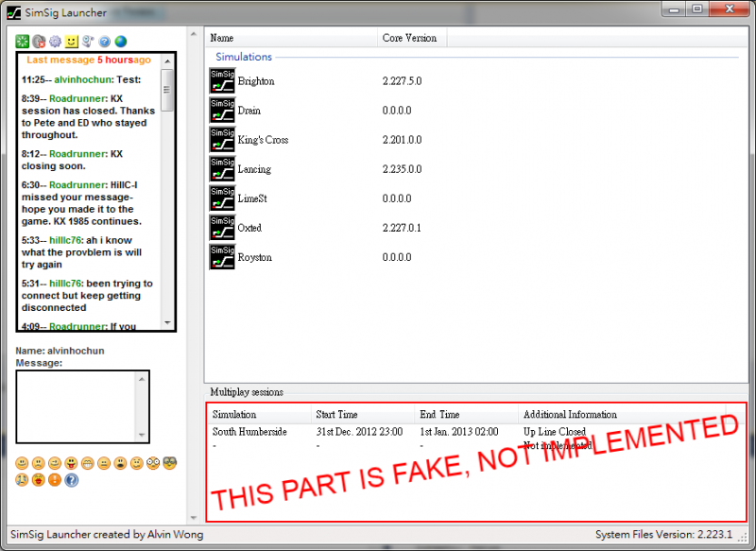Image resolution: width=756 pixels, height=551 pixels.
Task: Open the blue question mark icon in chat toolbar
Action: [104, 42]
